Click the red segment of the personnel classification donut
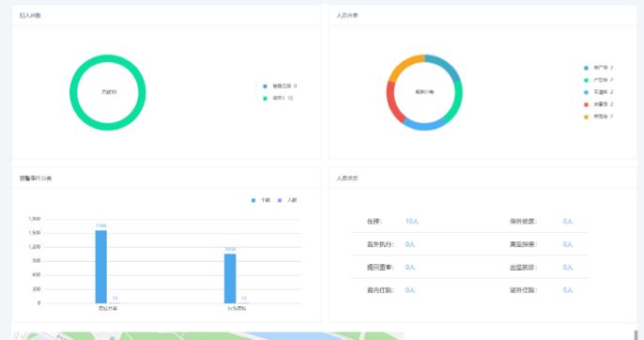This screenshot has height=340, width=644. 393,102
